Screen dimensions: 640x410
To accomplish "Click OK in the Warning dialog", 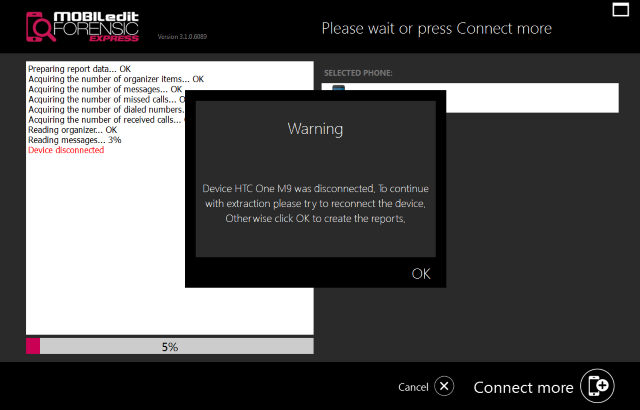I will (421, 274).
